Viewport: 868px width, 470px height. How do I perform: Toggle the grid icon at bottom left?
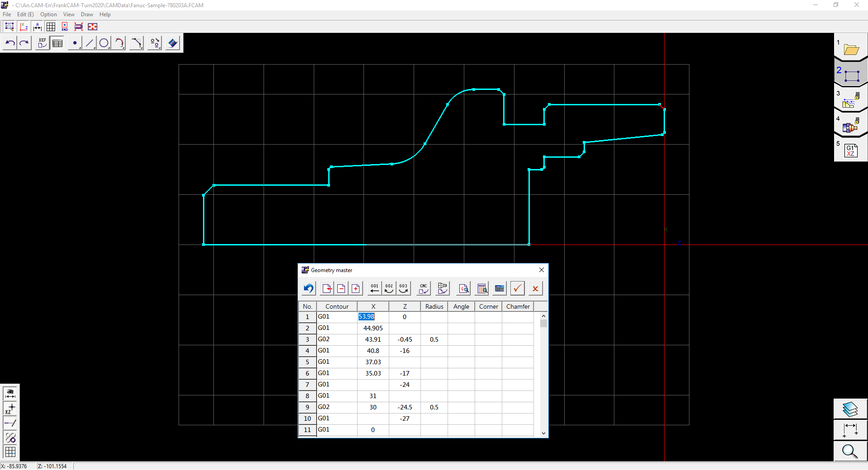[10, 452]
